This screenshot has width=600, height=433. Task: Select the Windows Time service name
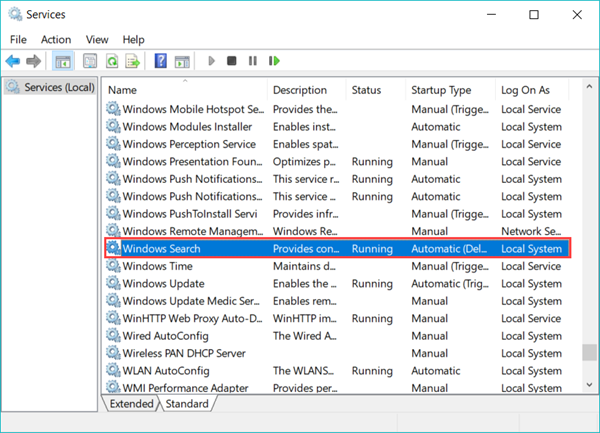[x=157, y=266]
